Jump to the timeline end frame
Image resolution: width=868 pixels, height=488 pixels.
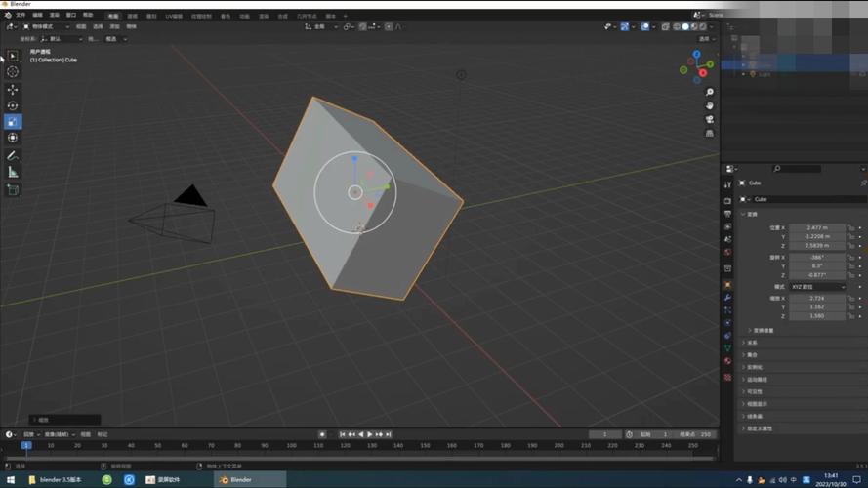(x=389, y=435)
